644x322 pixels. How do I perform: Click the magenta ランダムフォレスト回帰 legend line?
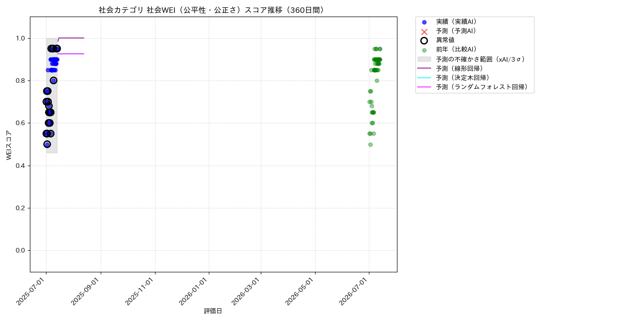point(424,87)
